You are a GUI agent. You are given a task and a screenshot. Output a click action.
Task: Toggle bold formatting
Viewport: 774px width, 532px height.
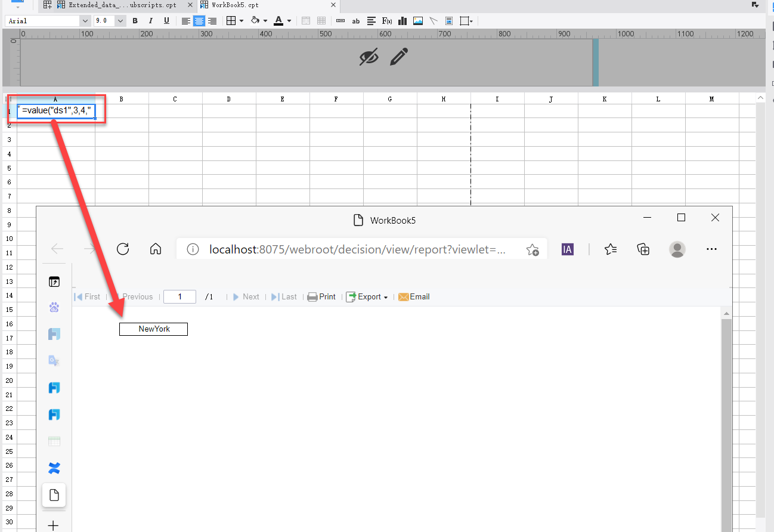click(135, 20)
